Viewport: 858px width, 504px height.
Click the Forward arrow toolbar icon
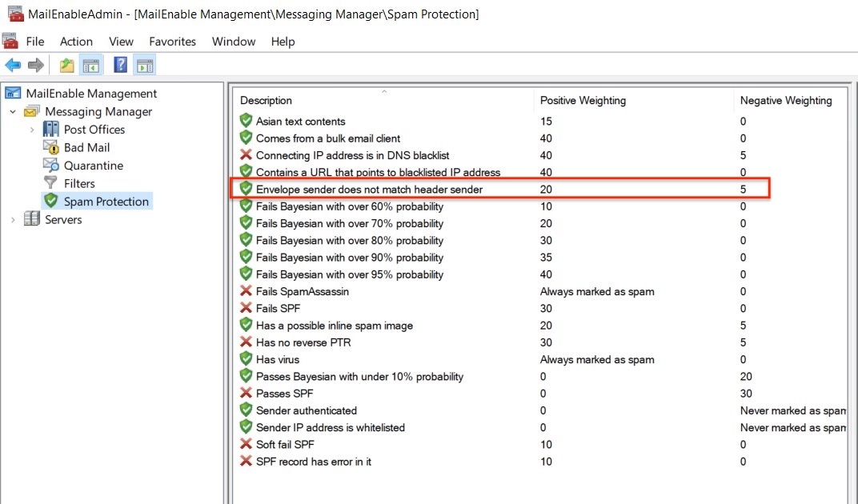[x=35, y=66]
